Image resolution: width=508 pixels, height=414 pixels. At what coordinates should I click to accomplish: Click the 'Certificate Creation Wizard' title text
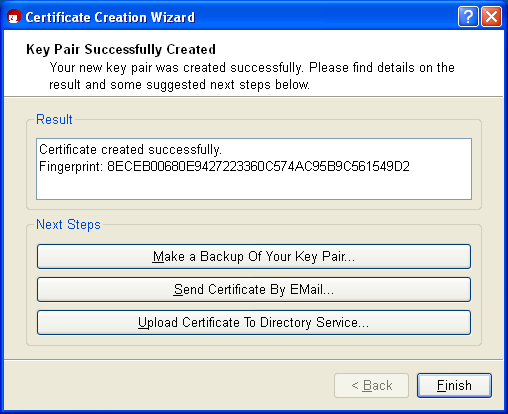[x=110, y=17]
